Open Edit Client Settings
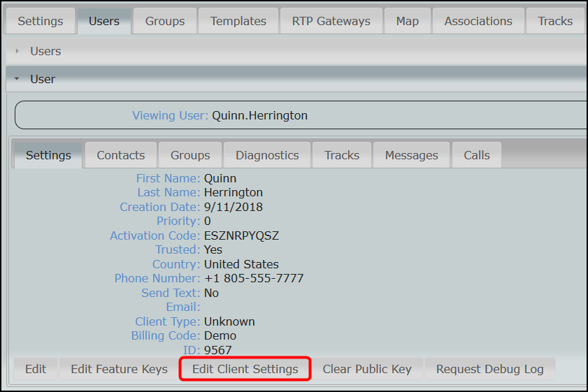This screenshot has width=588, height=392. pos(245,369)
